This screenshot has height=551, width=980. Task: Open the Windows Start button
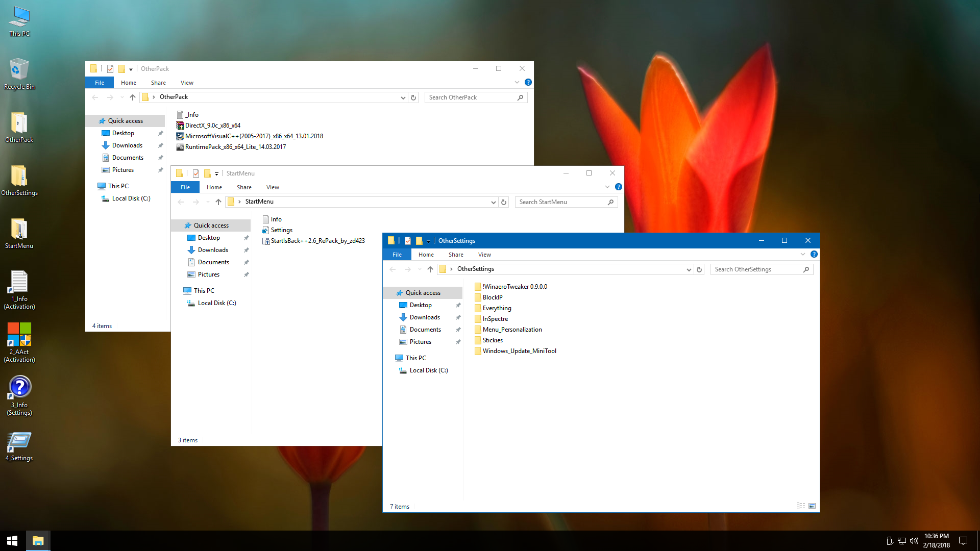click(12, 541)
